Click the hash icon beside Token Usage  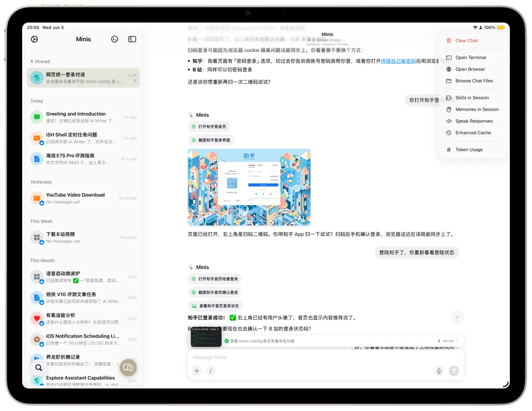pyautogui.click(x=449, y=150)
